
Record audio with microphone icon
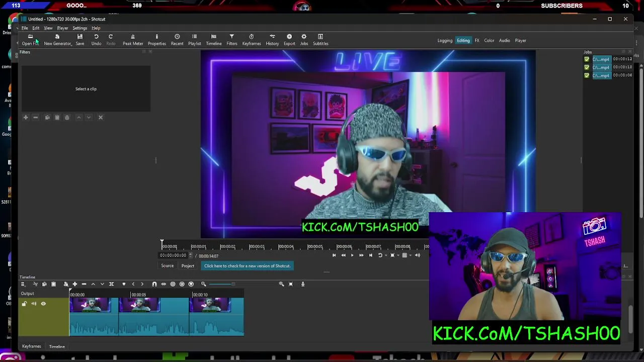coord(303,284)
